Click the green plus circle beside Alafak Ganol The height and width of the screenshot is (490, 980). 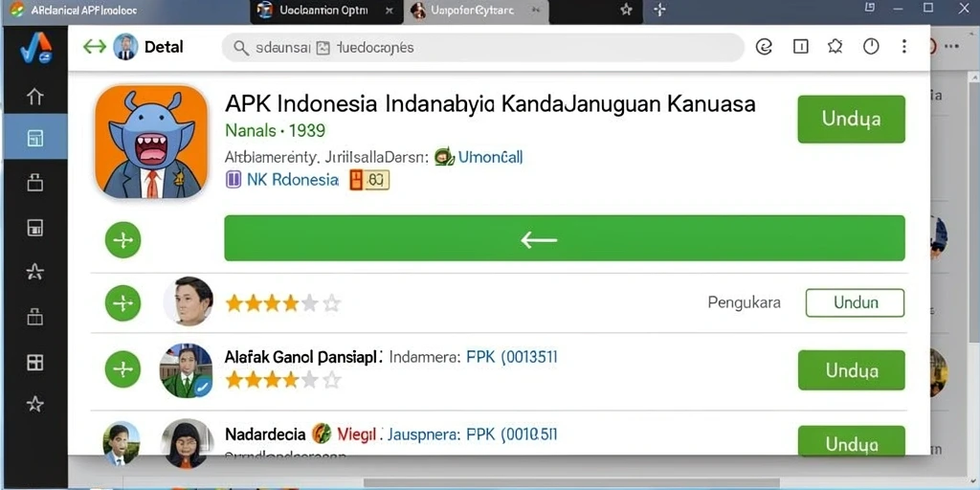[123, 369]
